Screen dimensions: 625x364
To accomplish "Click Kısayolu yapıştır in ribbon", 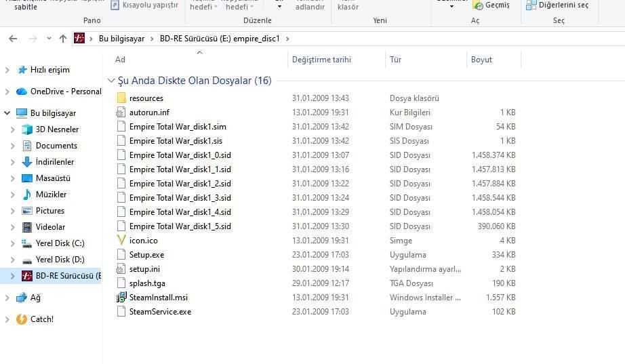I will click(144, 5).
